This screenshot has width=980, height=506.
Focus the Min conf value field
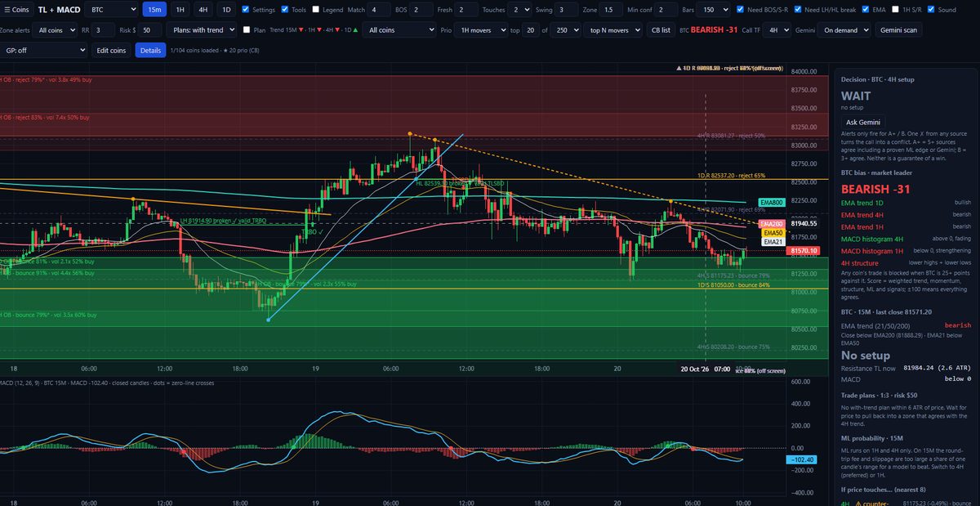666,10
